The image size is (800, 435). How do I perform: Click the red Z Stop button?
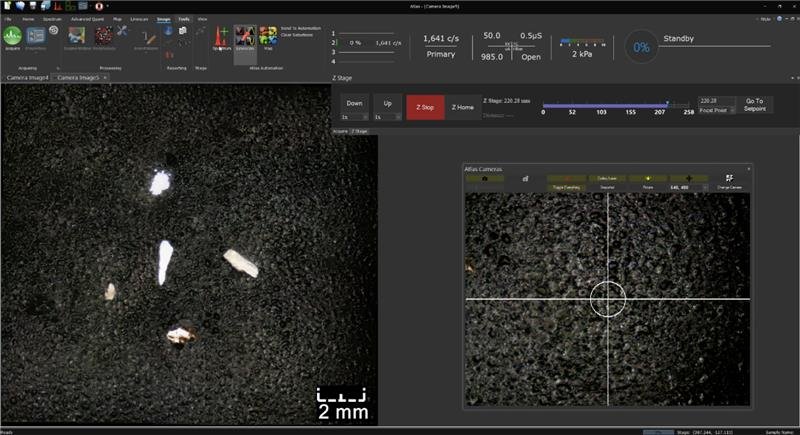pos(425,107)
